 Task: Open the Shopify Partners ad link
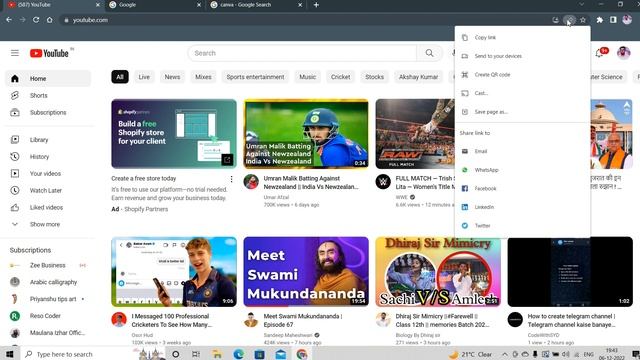146,209
